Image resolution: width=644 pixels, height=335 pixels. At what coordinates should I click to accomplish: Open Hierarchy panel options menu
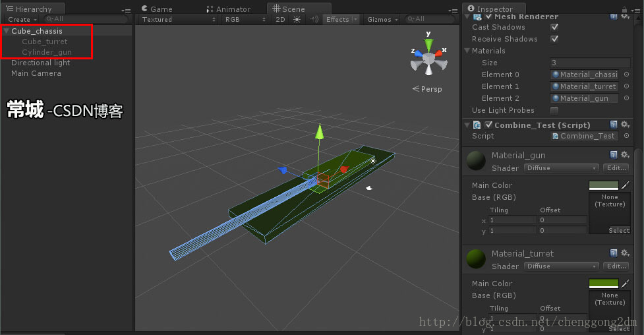(126, 11)
